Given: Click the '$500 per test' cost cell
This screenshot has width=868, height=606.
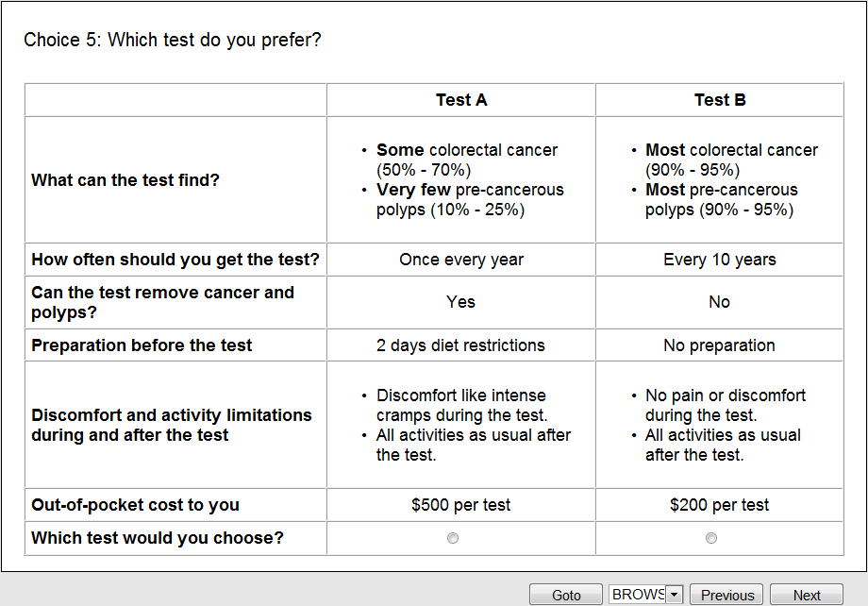Looking at the screenshot, I should coord(461,505).
